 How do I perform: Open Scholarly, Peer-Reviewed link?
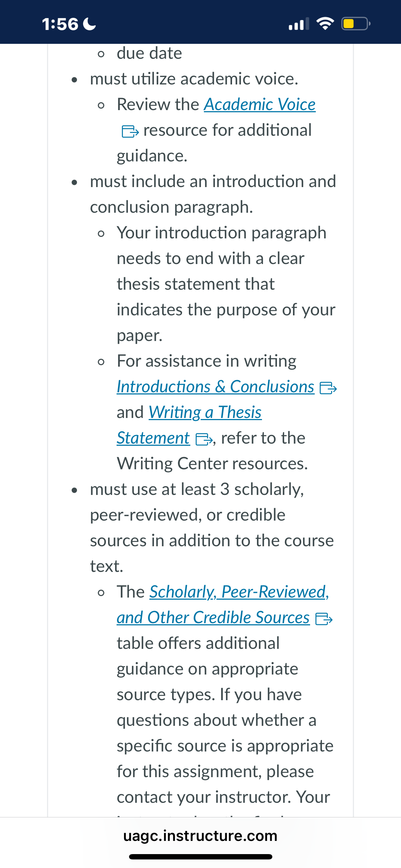[x=239, y=592]
